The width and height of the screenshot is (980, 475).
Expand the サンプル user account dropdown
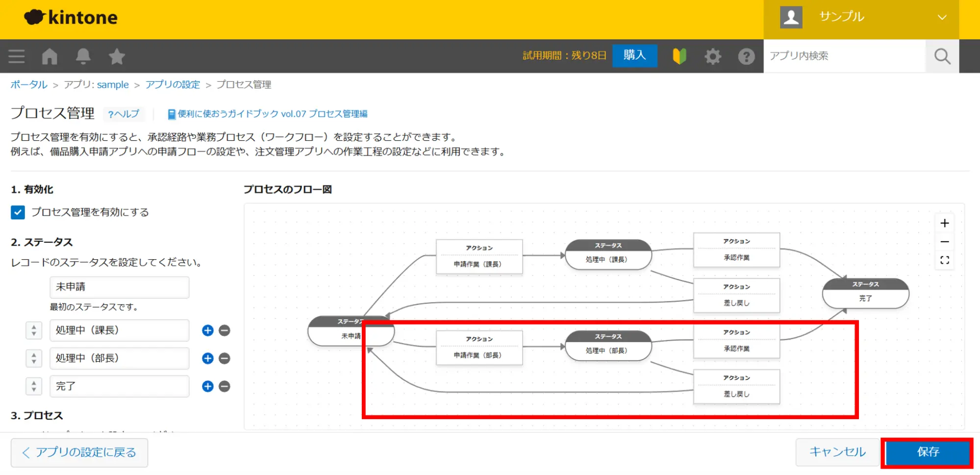pos(941,18)
